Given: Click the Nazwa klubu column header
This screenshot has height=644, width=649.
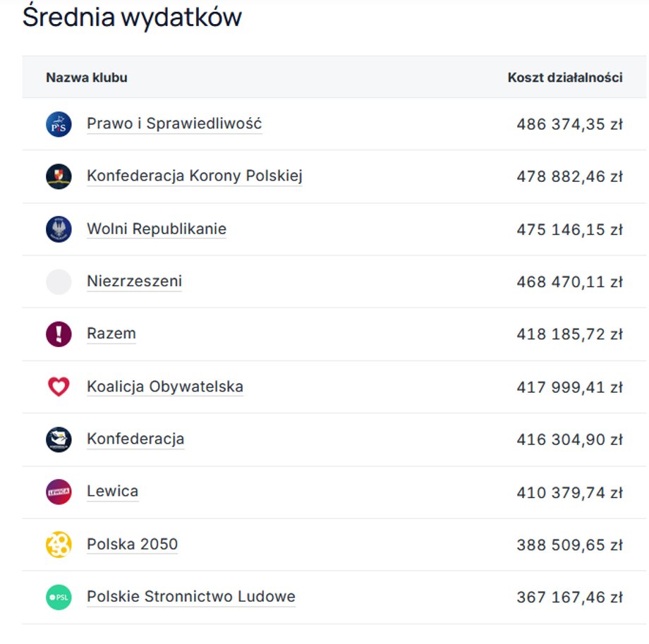Looking at the screenshot, I should point(86,78).
